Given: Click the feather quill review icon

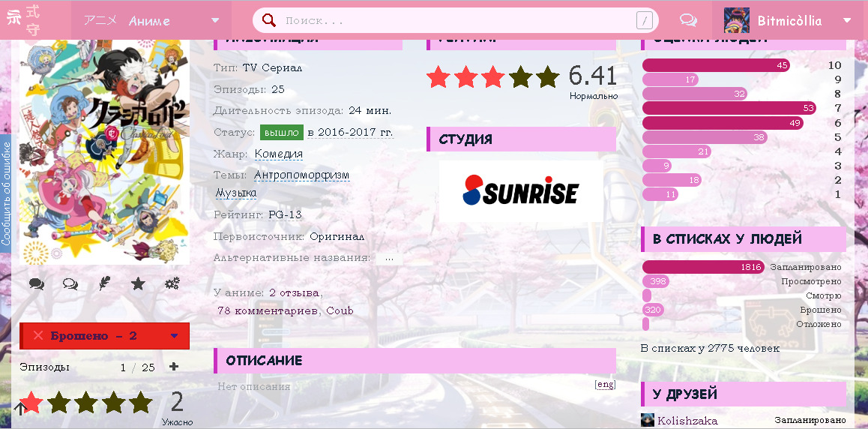Looking at the screenshot, I should coord(104,283).
